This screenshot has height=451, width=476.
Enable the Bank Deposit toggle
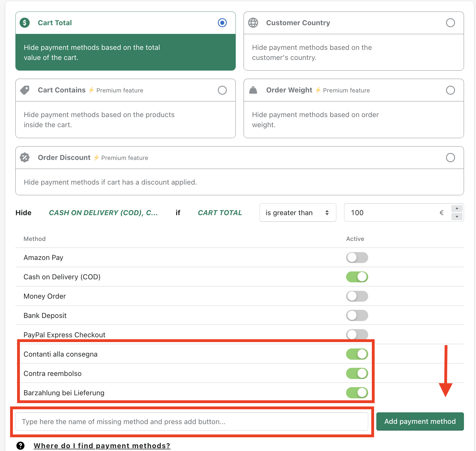357,315
